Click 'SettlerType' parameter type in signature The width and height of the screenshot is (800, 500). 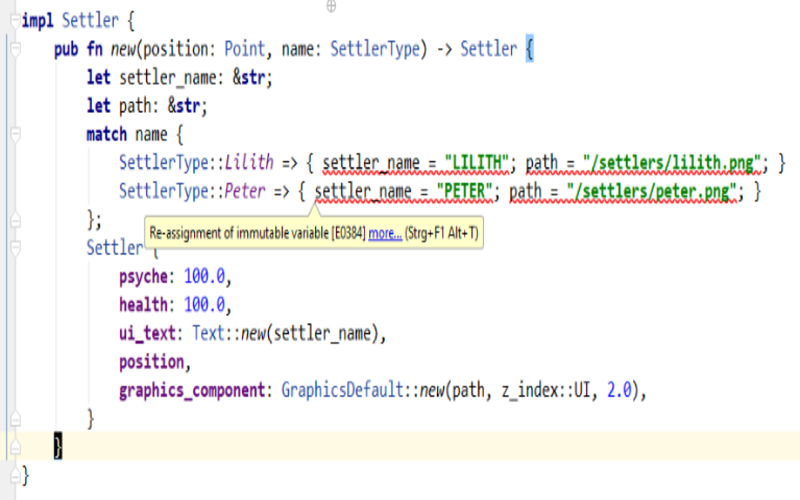(375, 49)
